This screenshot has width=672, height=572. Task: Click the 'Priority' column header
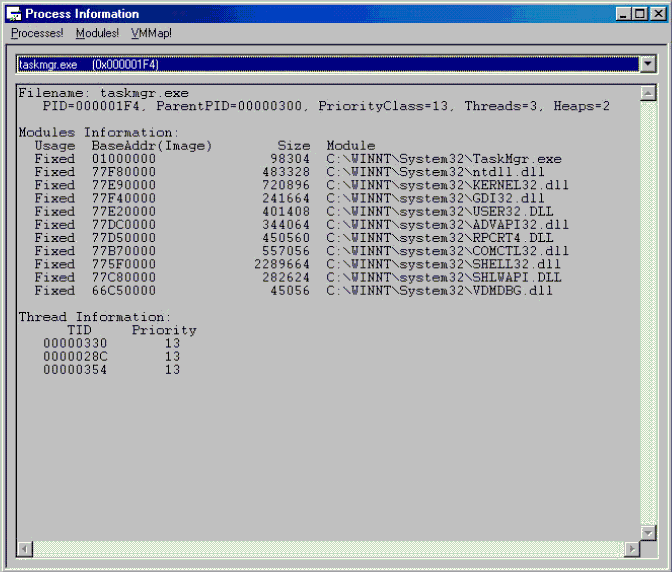tap(164, 330)
